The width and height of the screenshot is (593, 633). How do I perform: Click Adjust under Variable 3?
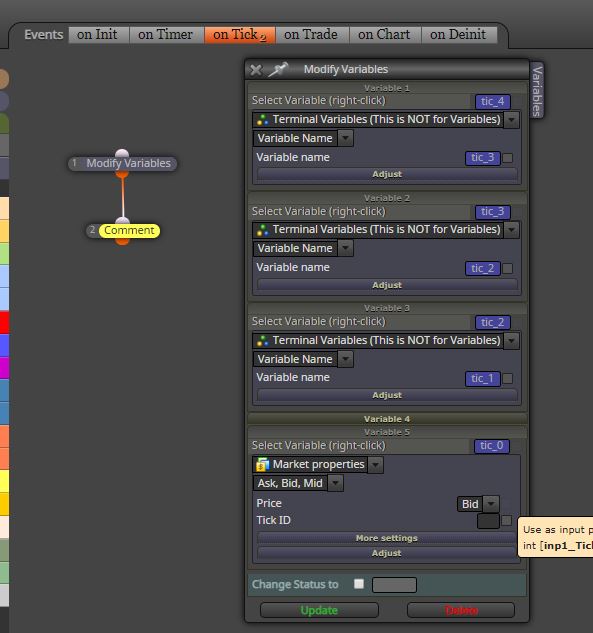[x=387, y=395]
